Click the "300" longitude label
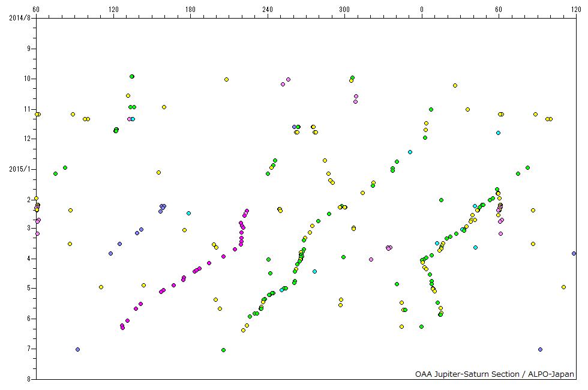 (344, 10)
